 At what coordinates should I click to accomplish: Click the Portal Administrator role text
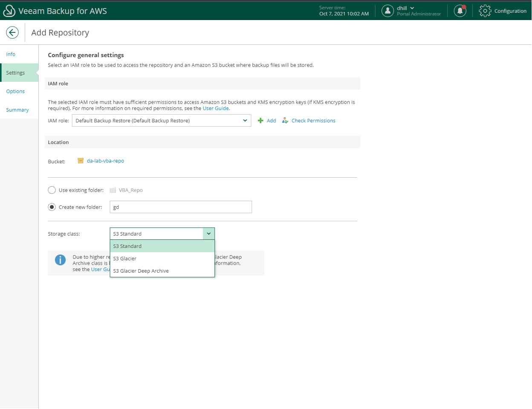[419, 14]
